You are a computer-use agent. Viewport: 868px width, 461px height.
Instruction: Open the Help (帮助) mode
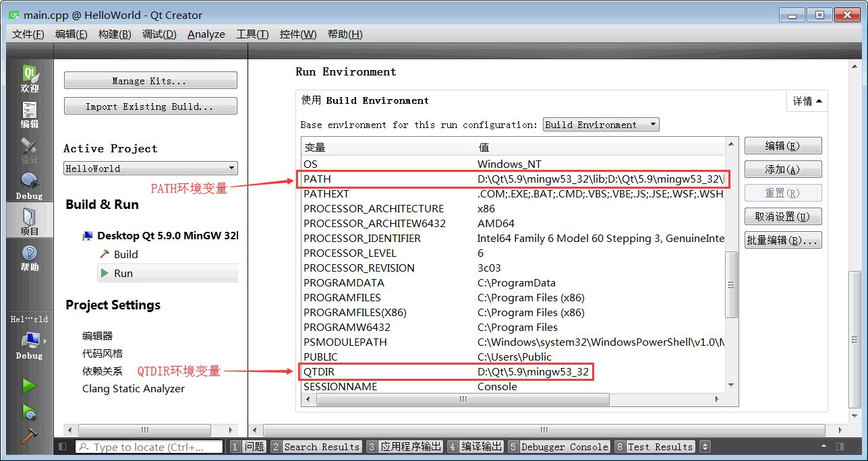click(x=30, y=258)
